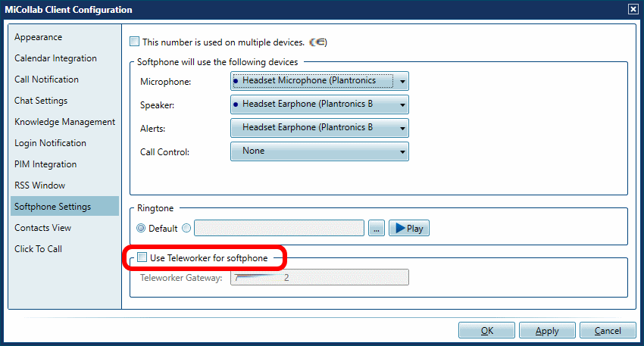Check Use Teleworker for softphone
644x346 pixels.
coord(142,258)
